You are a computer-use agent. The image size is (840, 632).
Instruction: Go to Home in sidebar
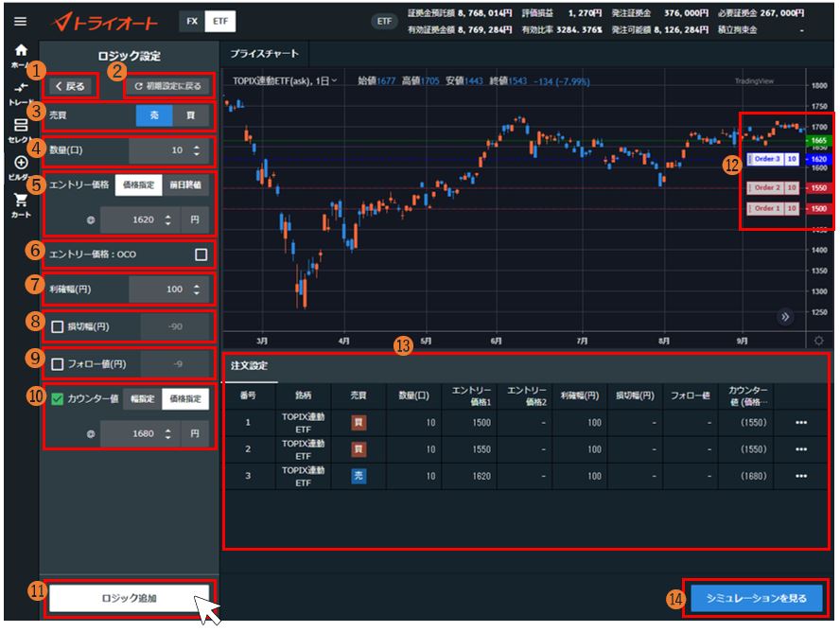[21, 56]
